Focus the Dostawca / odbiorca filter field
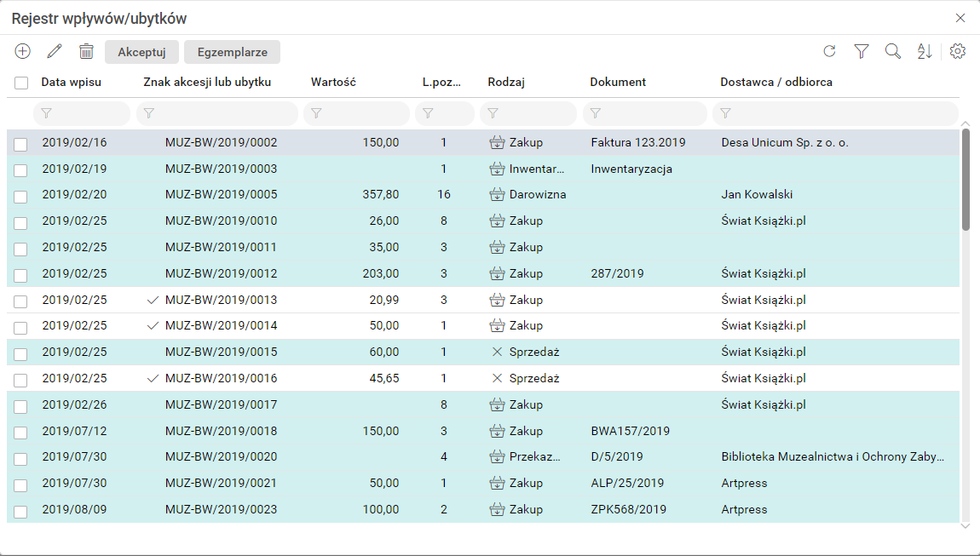 [x=836, y=113]
